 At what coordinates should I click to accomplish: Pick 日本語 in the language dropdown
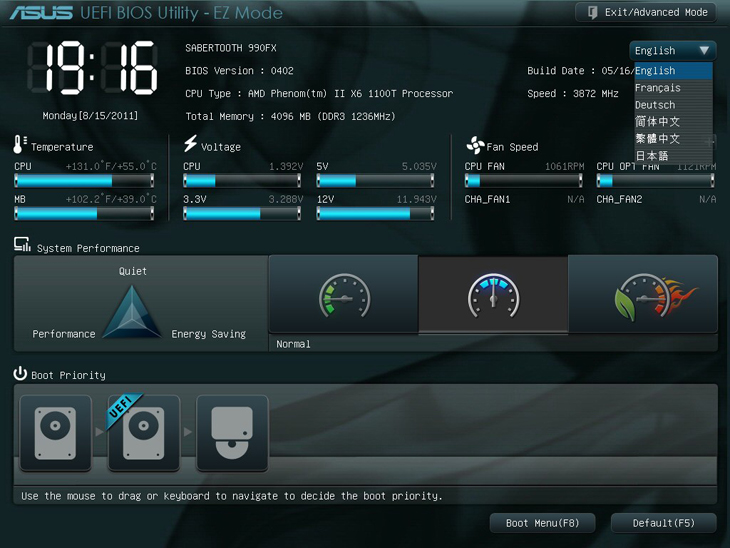coord(652,156)
